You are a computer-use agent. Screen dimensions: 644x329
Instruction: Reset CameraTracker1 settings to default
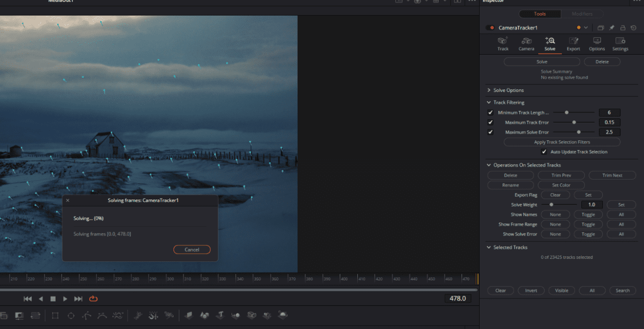click(x=634, y=28)
